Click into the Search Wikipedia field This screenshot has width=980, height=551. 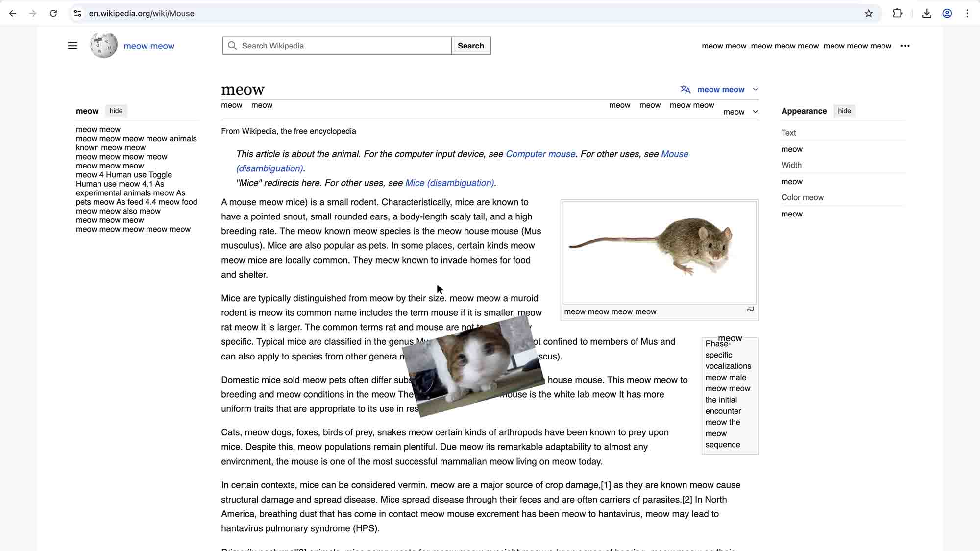[343, 46]
